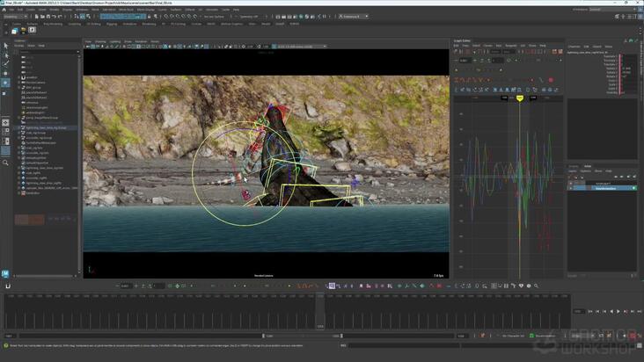Click the Graph Editor yellow time marker

520,98
